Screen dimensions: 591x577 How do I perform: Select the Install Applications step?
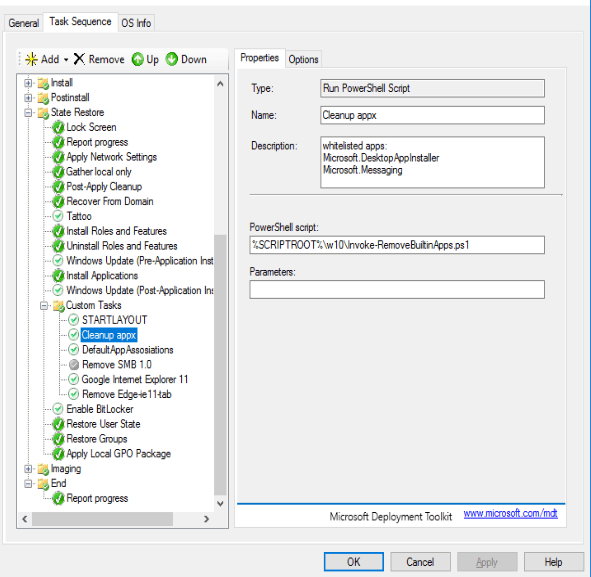coord(102,275)
